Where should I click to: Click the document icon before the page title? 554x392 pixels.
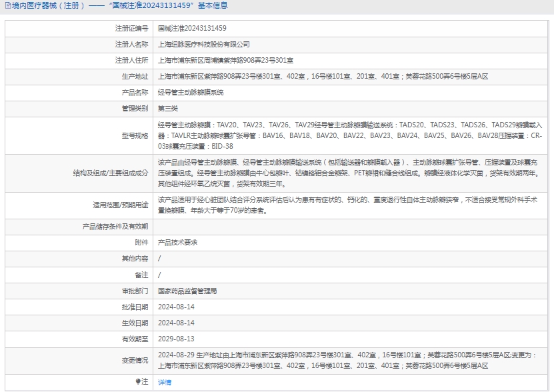[7, 6]
